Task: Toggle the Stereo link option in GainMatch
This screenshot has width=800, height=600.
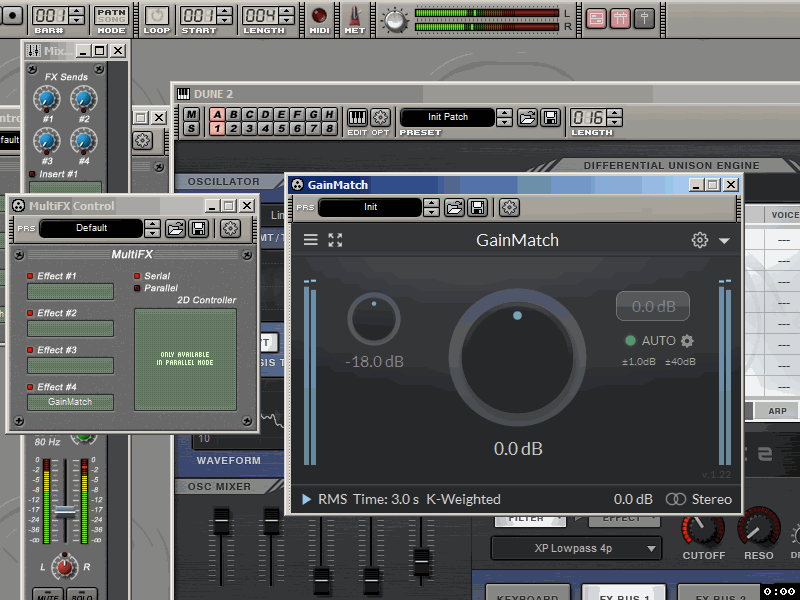Action: pos(698,499)
